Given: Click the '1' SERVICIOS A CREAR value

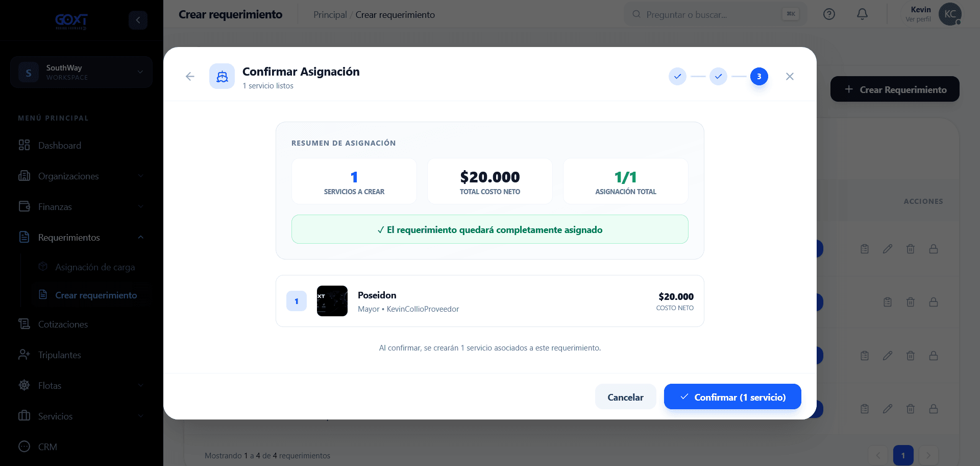Looking at the screenshot, I should [x=354, y=177].
